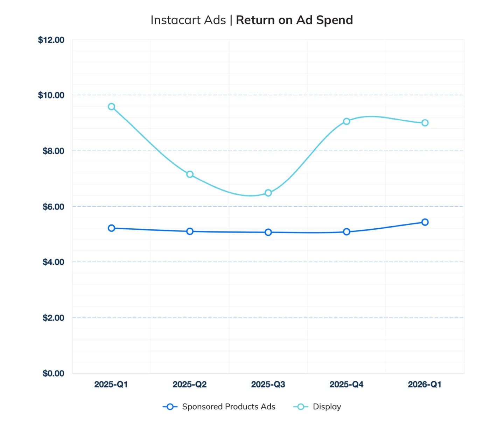Click Sponsored Products point at 2025-Q3
The image size is (504, 422).
pyautogui.click(x=268, y=232)
